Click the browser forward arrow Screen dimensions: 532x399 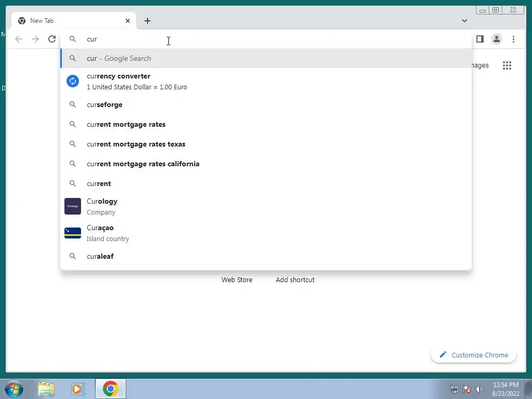35,39
